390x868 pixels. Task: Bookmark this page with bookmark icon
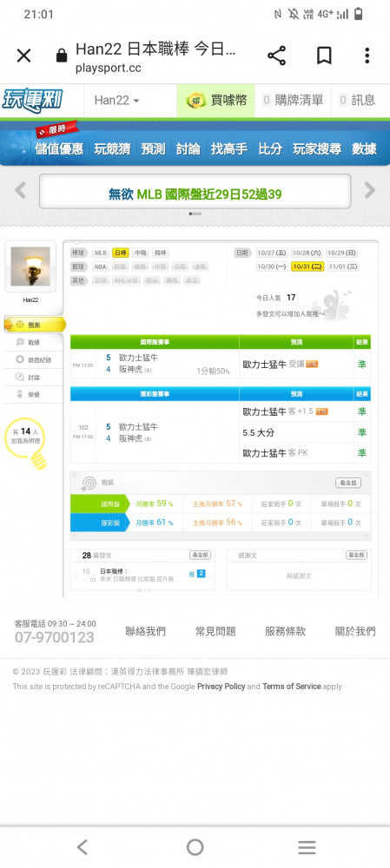click(324, 56)
